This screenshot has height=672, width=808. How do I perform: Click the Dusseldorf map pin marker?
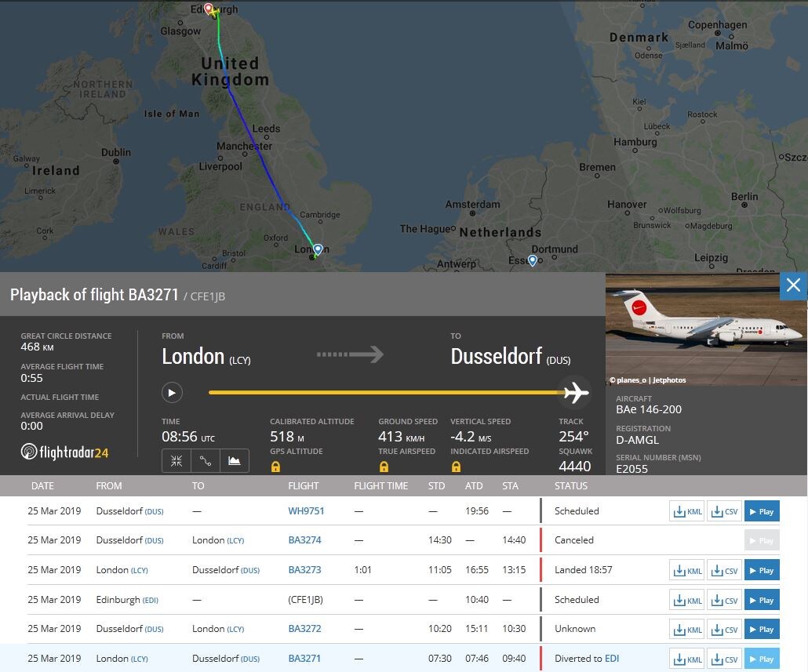click(x=533, y=260)
